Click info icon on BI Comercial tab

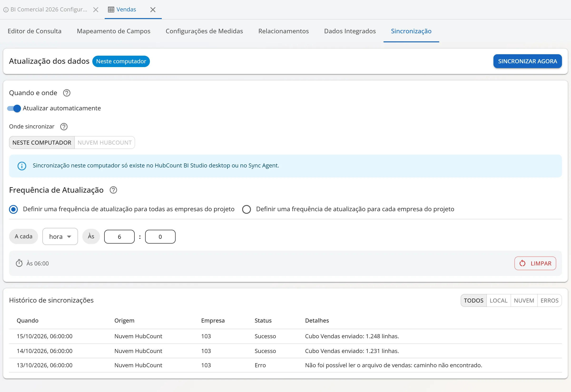click(x=6, y=10)
